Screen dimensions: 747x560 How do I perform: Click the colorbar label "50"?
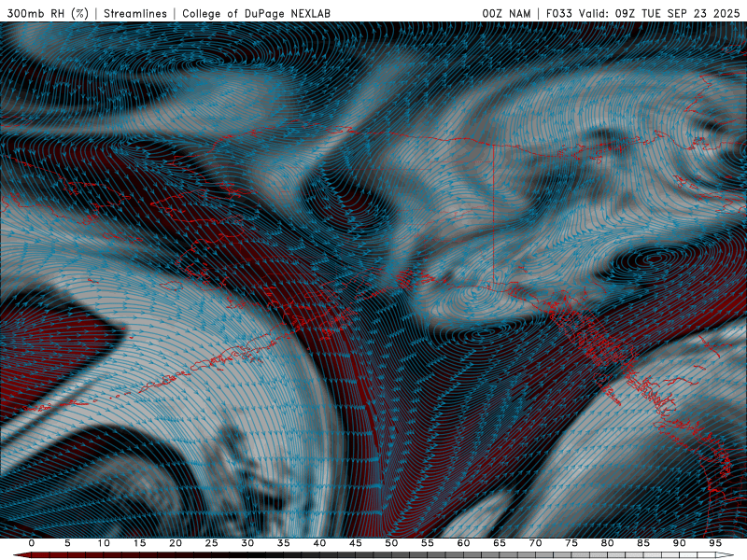[391, 543]
